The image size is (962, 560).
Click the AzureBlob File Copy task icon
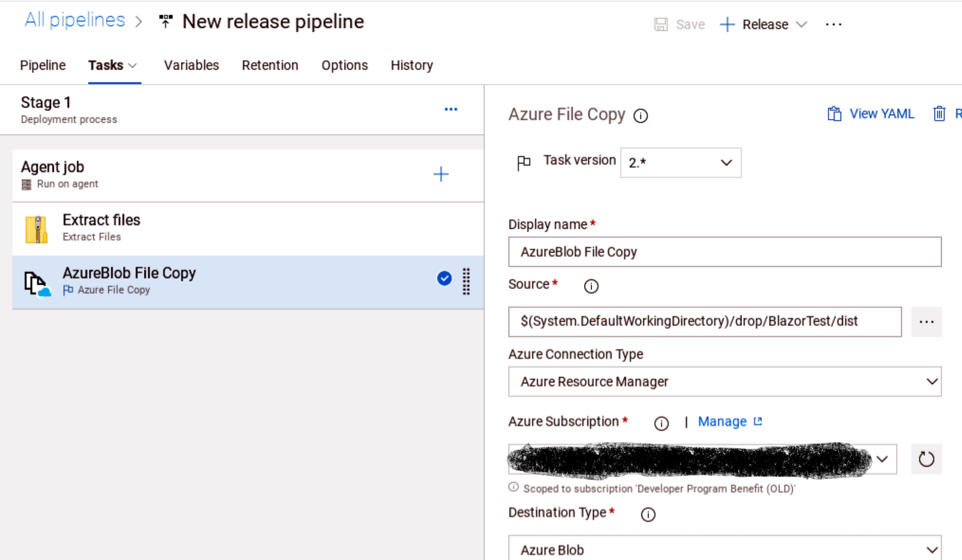[x=37, y=283]
